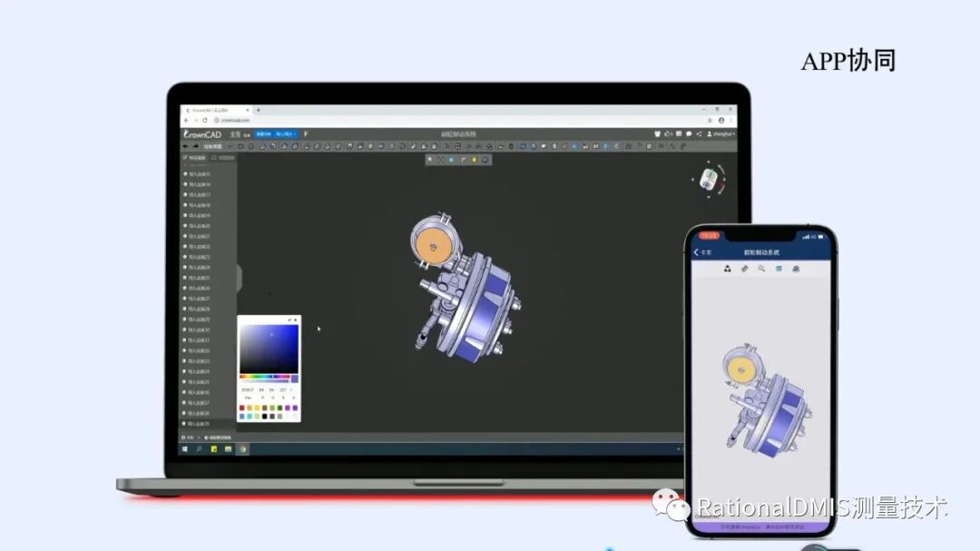
Task: Tap the first black toolbar icon on the phone
Action: click(728, 269)
